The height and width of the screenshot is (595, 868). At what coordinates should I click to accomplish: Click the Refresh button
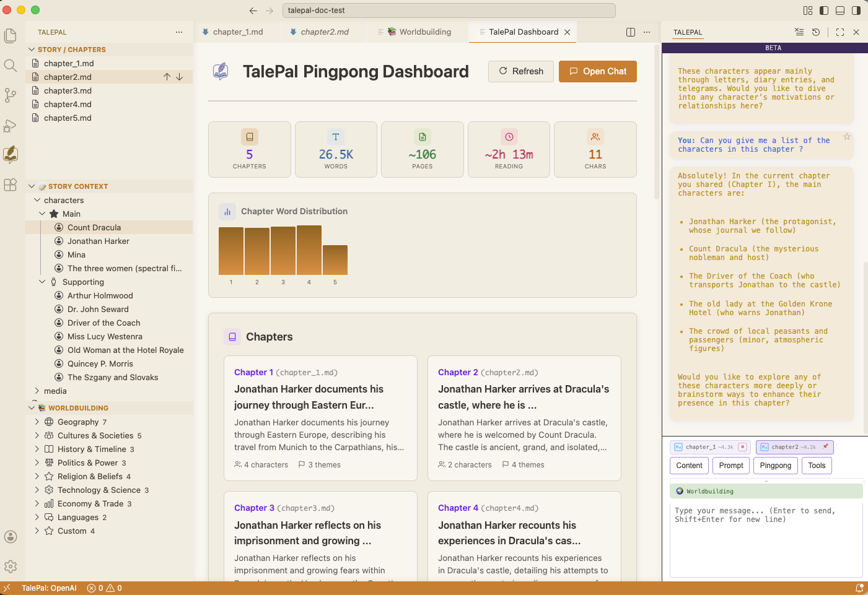pos(521,71)
